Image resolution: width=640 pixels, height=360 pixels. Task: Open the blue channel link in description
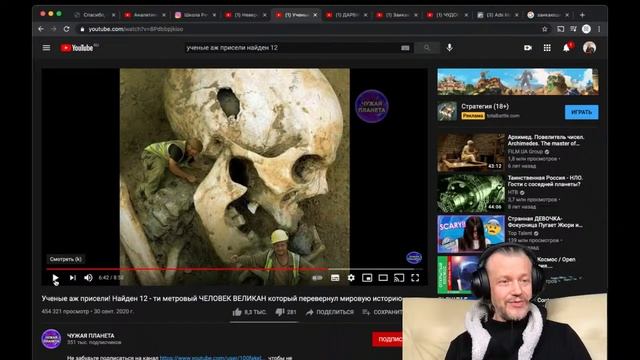(211, 358)
